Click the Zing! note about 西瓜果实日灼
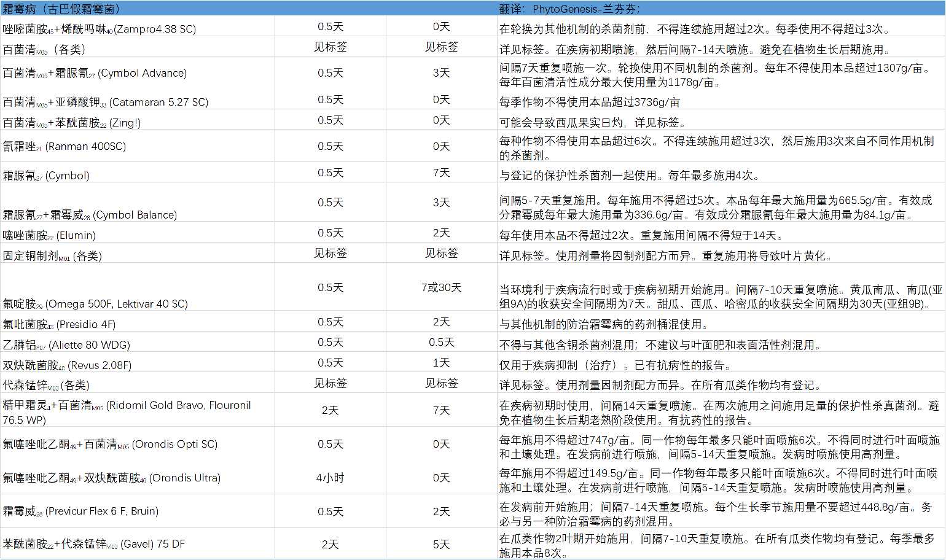 point(593,122)
